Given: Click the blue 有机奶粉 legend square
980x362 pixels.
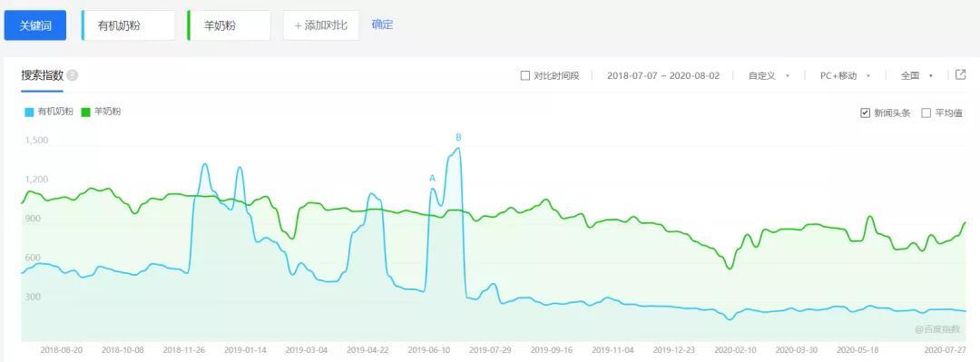Looking at the screenshot, I should (x=29, y=113).
